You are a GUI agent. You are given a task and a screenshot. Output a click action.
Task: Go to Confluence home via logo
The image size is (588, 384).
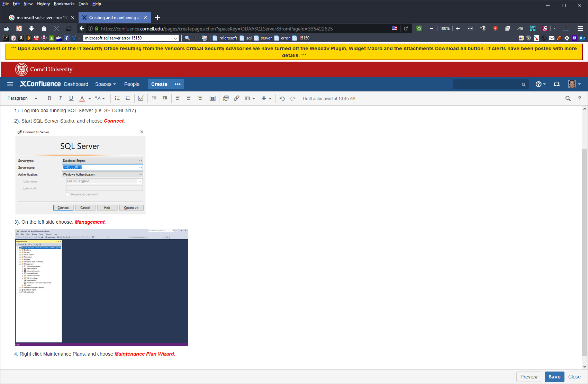[x=40, y=84]
